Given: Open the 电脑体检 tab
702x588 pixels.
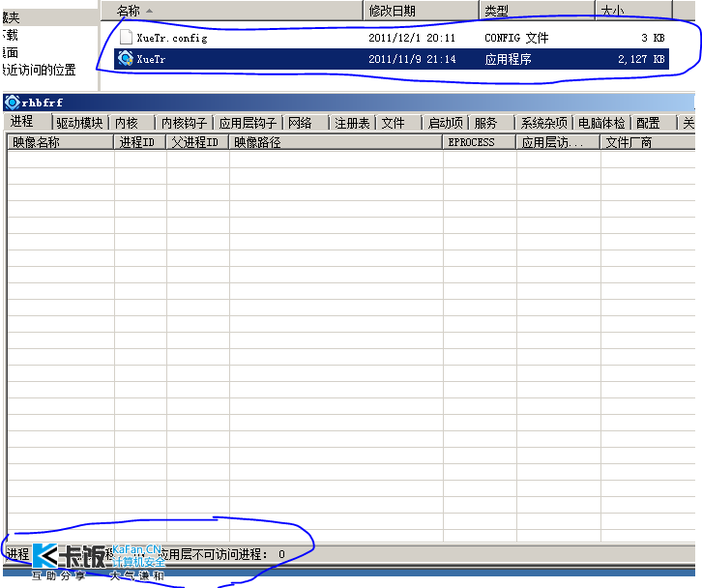Looking at the screenshot, I should pos(601,123).
